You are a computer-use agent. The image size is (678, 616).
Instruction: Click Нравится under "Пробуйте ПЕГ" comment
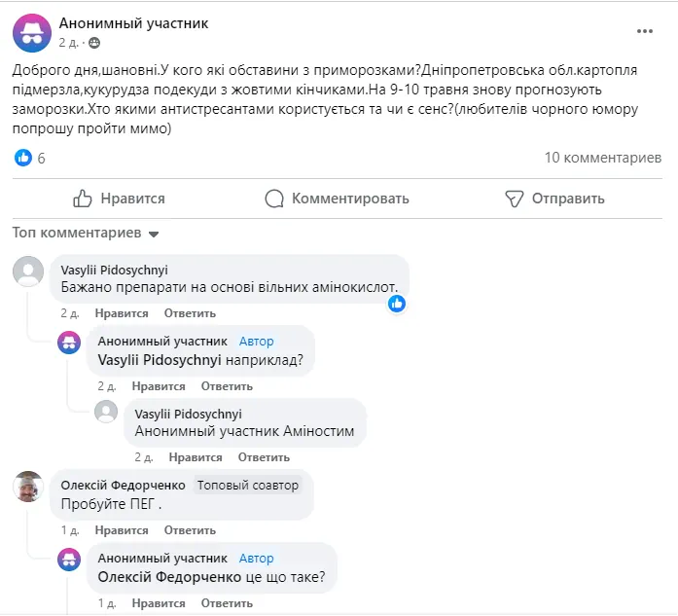tap(122, 530)
